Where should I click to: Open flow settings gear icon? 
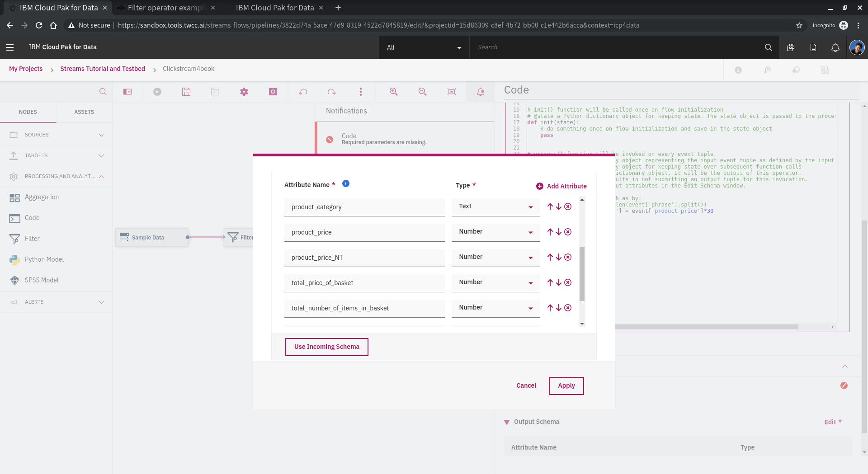click(x=244, y=92)
